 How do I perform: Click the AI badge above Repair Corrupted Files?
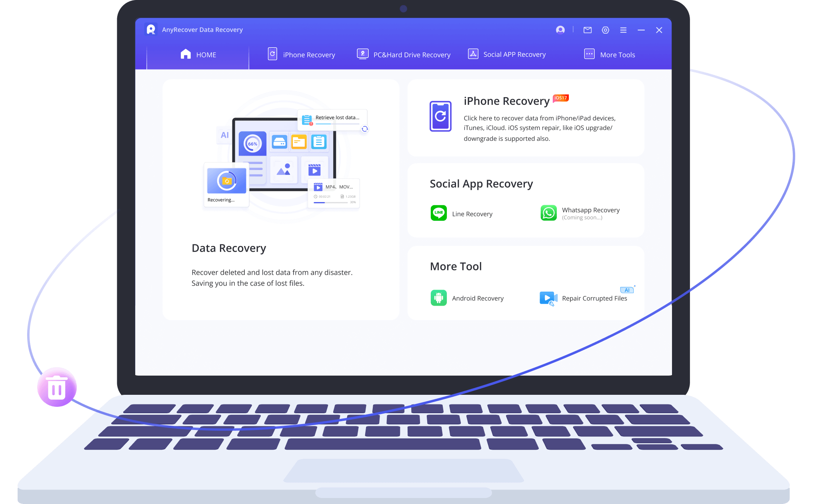(627, 290)
